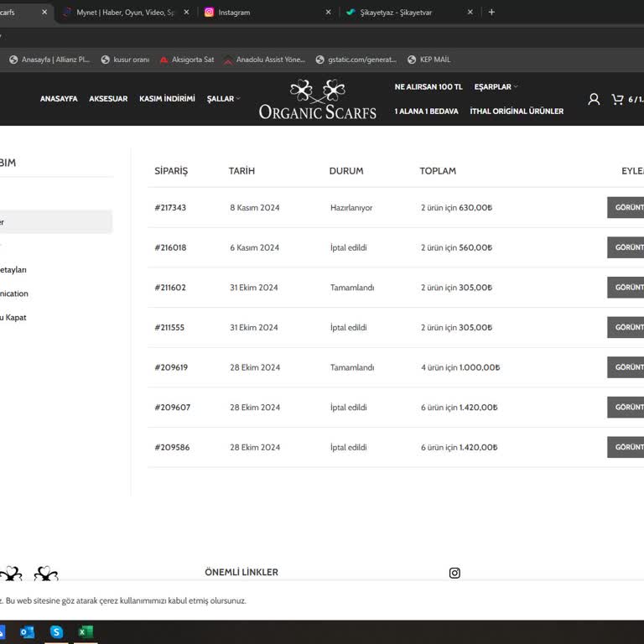This screenshot has width=644, height=644.
Task: Click the Instagram icon in footer
Action: click(454, 573)
